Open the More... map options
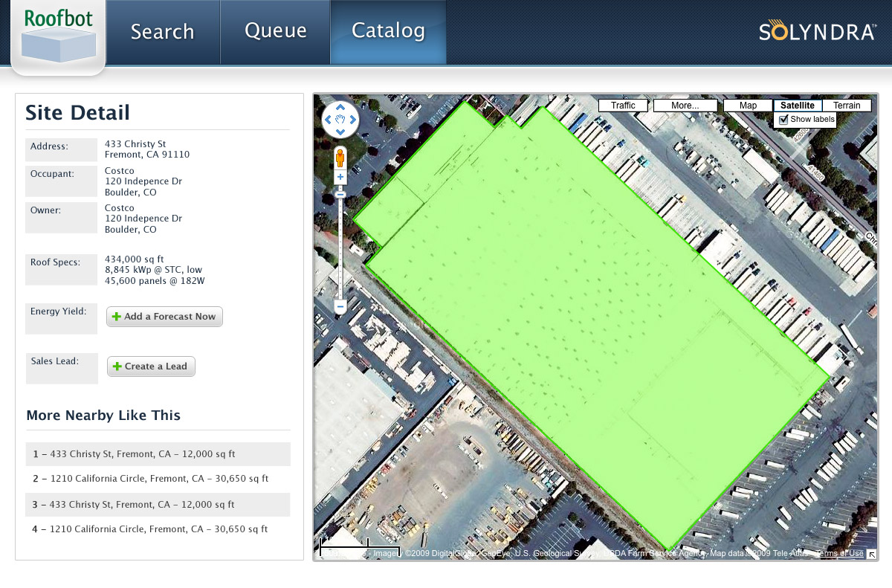This screenshot has height=588, width=892. [685, 106]
